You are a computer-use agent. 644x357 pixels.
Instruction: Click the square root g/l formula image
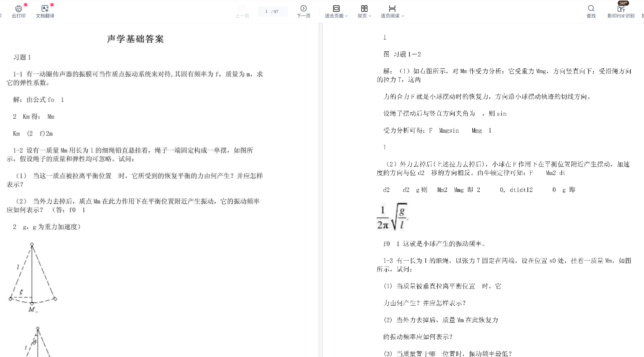pos(392,216)
